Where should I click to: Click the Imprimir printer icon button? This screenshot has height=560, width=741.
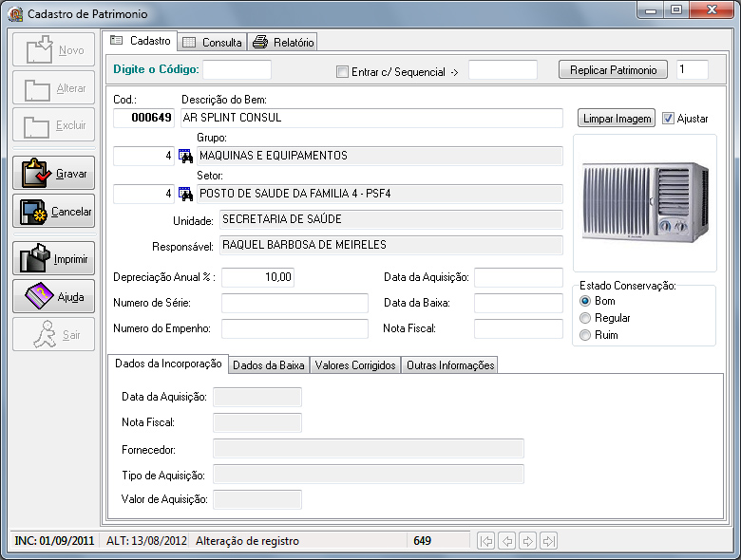point(53,258)
